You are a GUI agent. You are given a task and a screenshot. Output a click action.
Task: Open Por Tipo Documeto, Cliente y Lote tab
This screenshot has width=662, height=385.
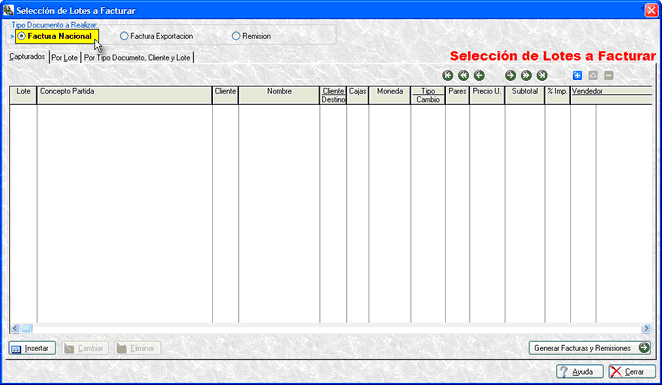pos(137,57)
